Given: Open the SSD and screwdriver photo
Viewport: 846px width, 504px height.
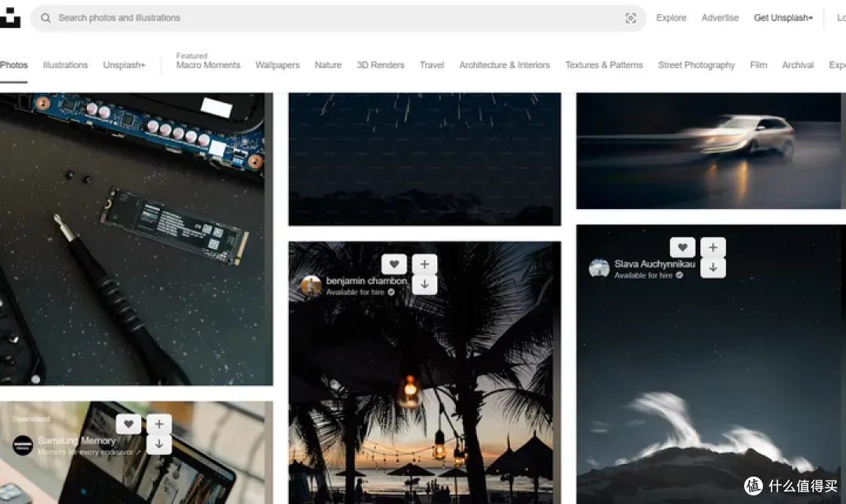Looking at the screenshot, I should coord(136,239).
